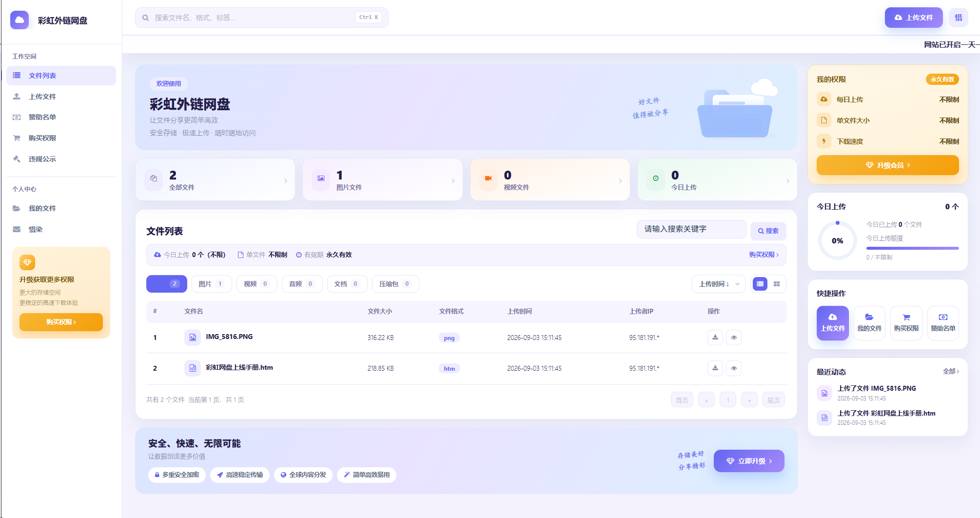
Task: Open 上传文件 in the sidebar
Action: click(61, 97)
